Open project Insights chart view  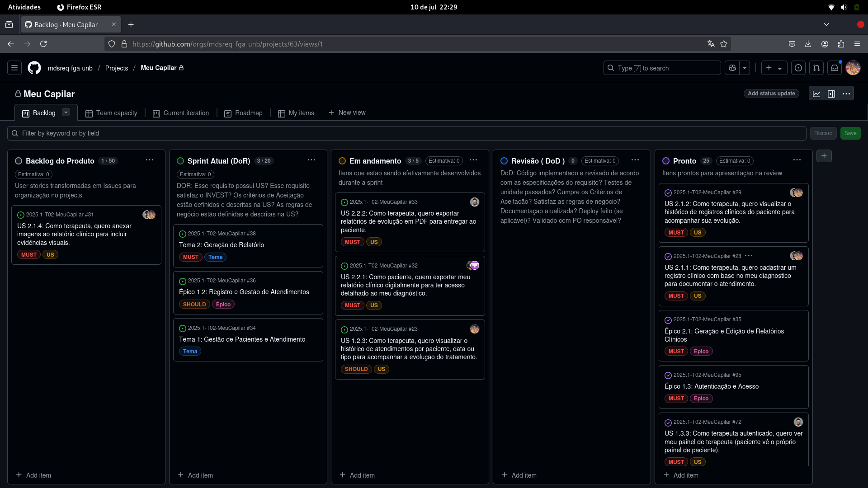click(816, 94)
